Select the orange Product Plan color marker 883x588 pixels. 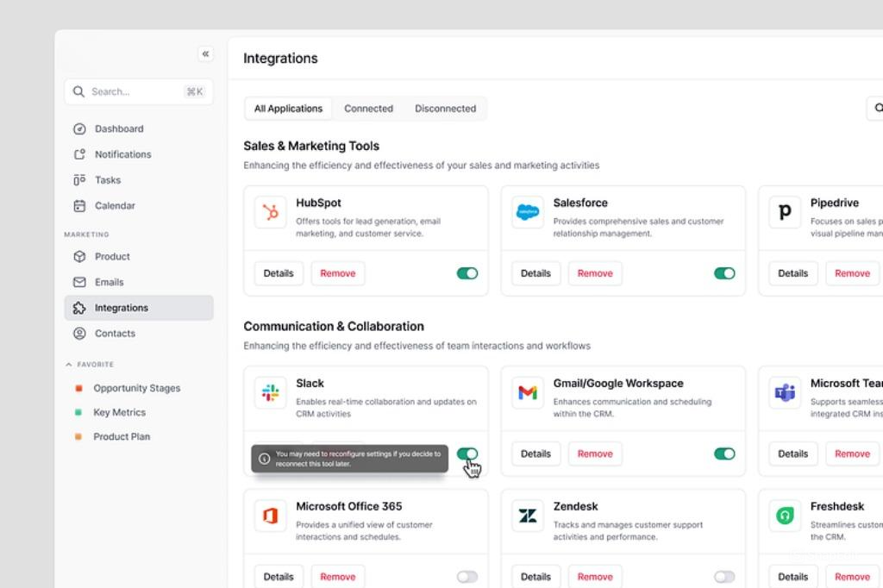[x=78, y=436]
